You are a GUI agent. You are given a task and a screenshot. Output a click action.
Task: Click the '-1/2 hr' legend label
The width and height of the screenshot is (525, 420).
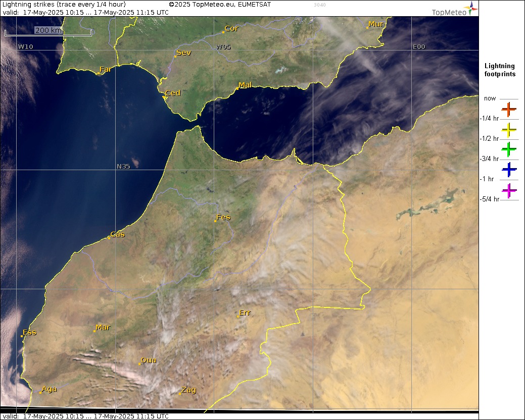(490, 139)
